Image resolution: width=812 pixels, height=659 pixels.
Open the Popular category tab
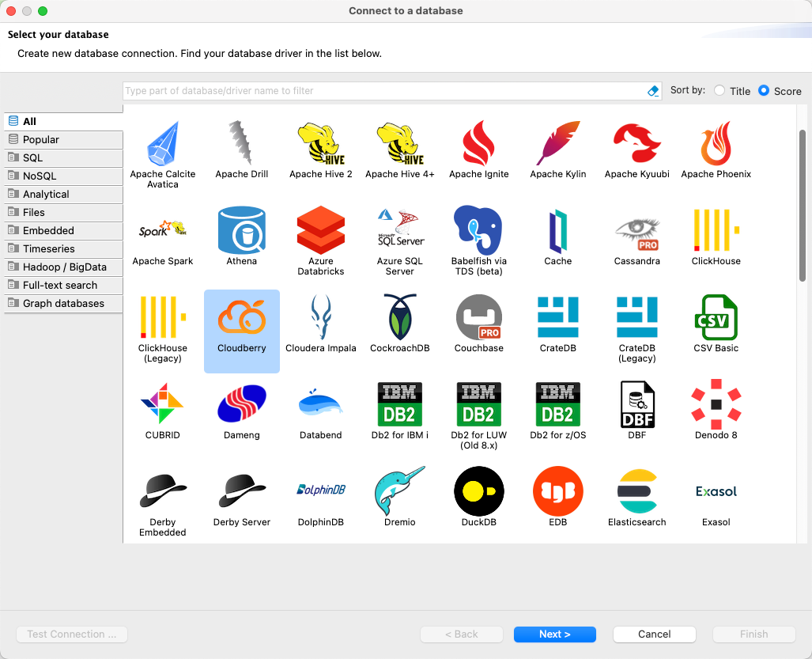click(63, 140)
